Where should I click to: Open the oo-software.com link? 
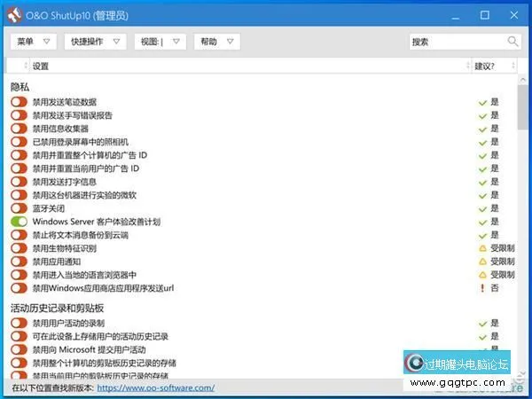pyautogui.click(x=156, y=387)
